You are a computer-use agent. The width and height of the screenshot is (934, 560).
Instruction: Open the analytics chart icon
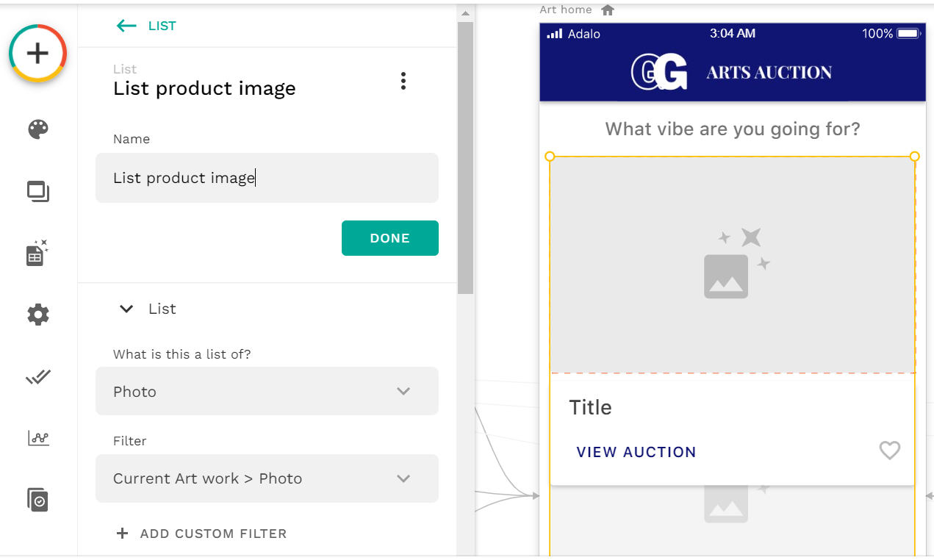pyautogui.click(x=37, y=439)
